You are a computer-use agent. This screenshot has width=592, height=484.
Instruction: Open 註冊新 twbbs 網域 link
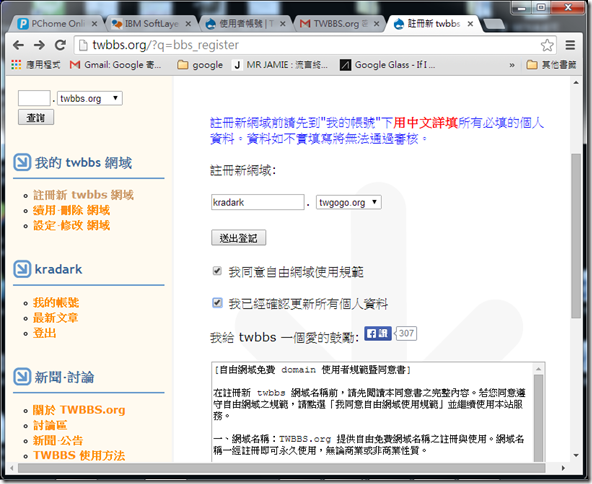tap(83, 195)
